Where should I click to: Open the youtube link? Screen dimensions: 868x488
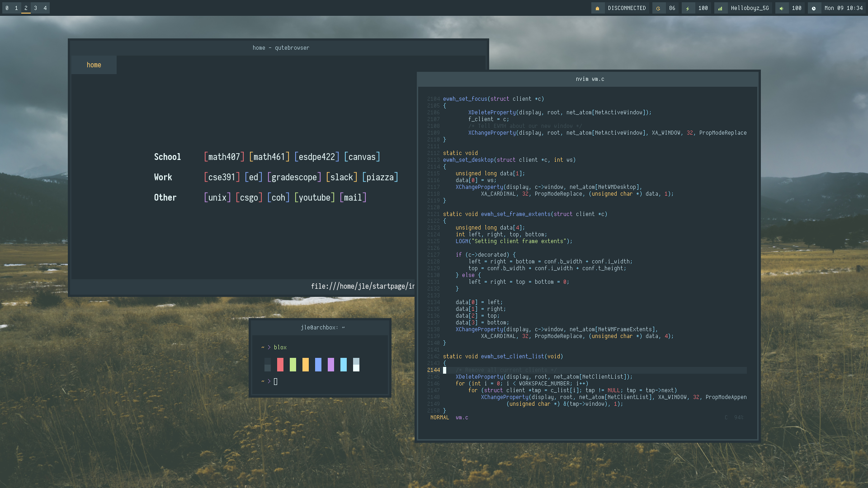(314, 197)
